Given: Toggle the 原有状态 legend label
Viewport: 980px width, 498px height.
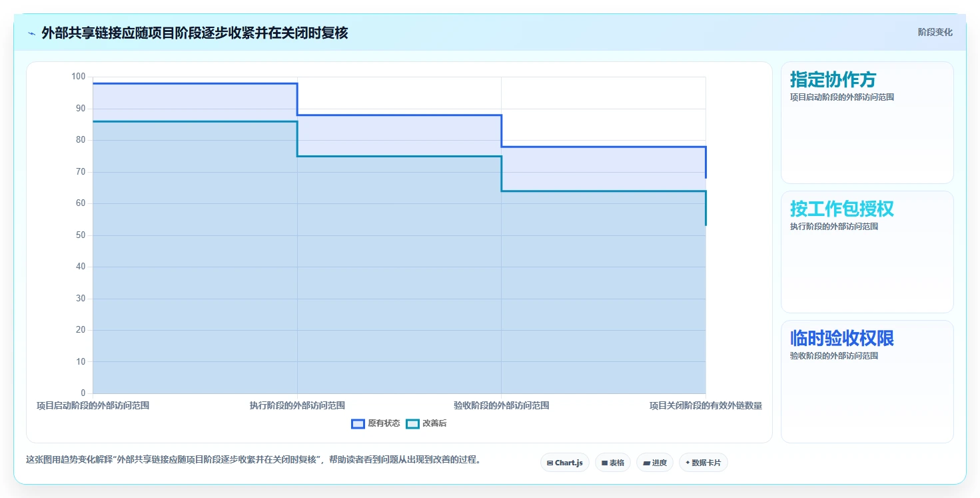Looking at the screenshot, I should click(384, 423).
